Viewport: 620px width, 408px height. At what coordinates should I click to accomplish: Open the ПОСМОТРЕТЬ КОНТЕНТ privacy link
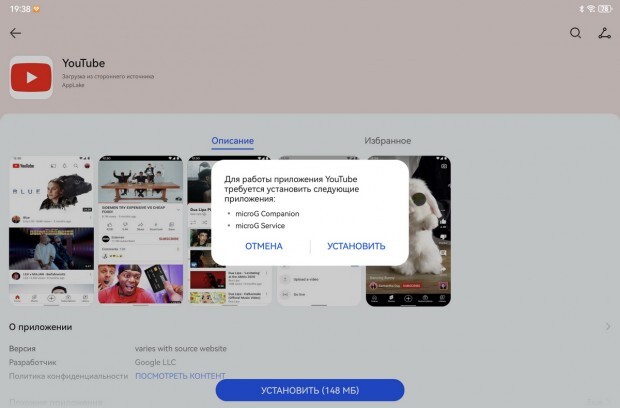tap(180, 376)
